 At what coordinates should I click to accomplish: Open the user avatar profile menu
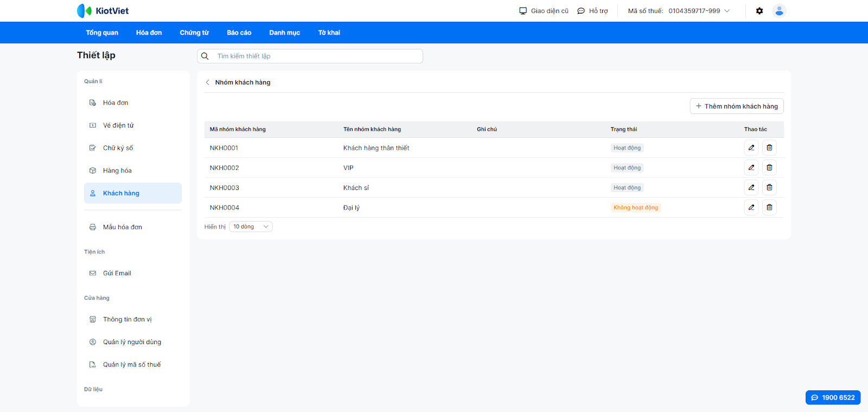pyautogui.click(x=779, y=11)
